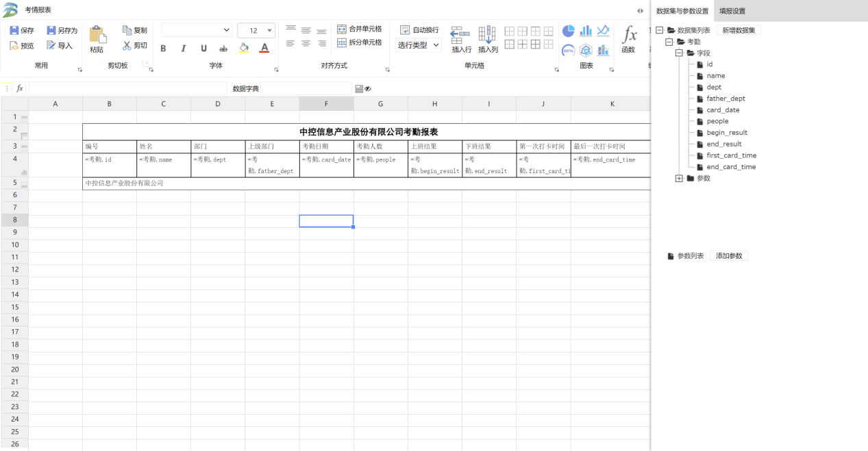
Task: Collapse the 考勤 dataset node
Action: (x=669, y=42)
